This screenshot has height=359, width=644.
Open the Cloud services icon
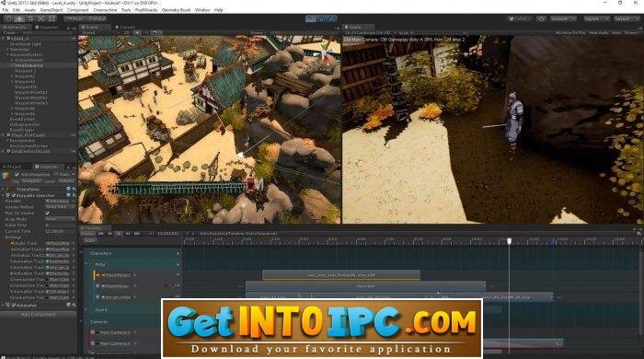(541, 18)
